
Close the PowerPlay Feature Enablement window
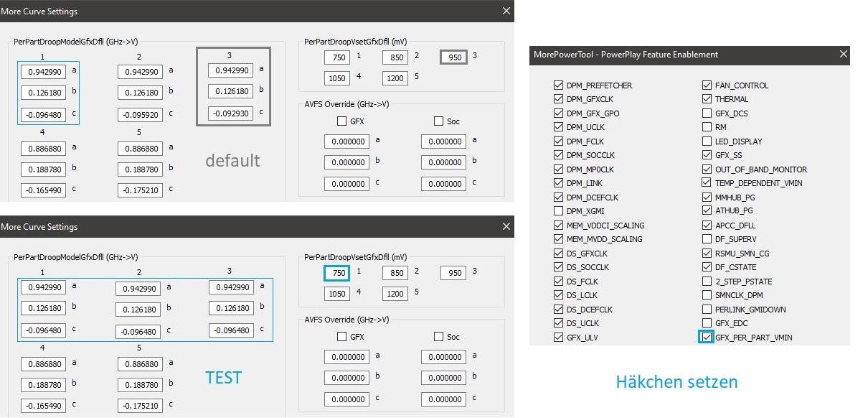pos(843,55)
